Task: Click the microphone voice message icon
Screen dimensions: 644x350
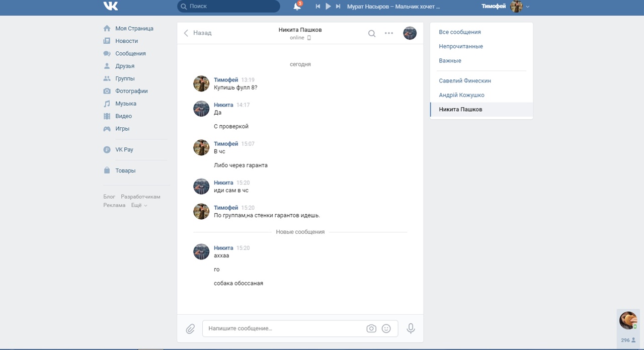Action: [x=411, y=328]
